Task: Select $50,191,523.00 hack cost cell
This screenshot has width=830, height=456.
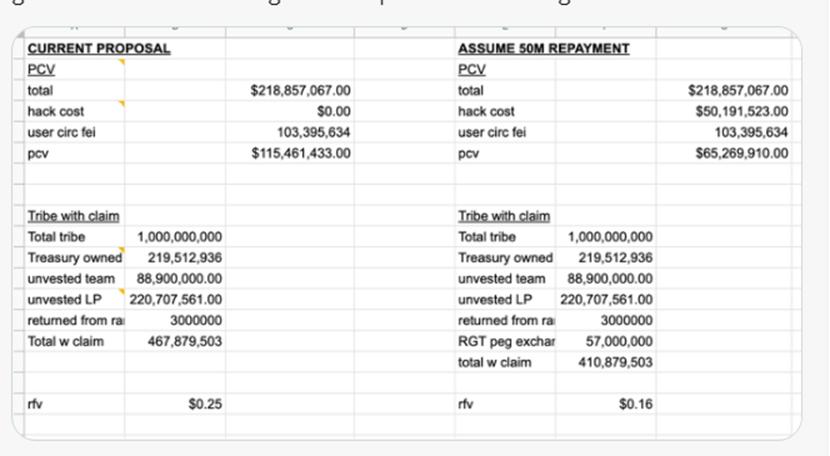Action: tap(742, 111)
